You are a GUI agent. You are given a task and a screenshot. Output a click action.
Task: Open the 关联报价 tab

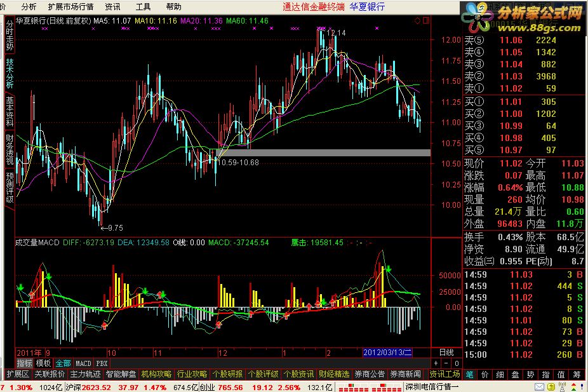[50, 374]
